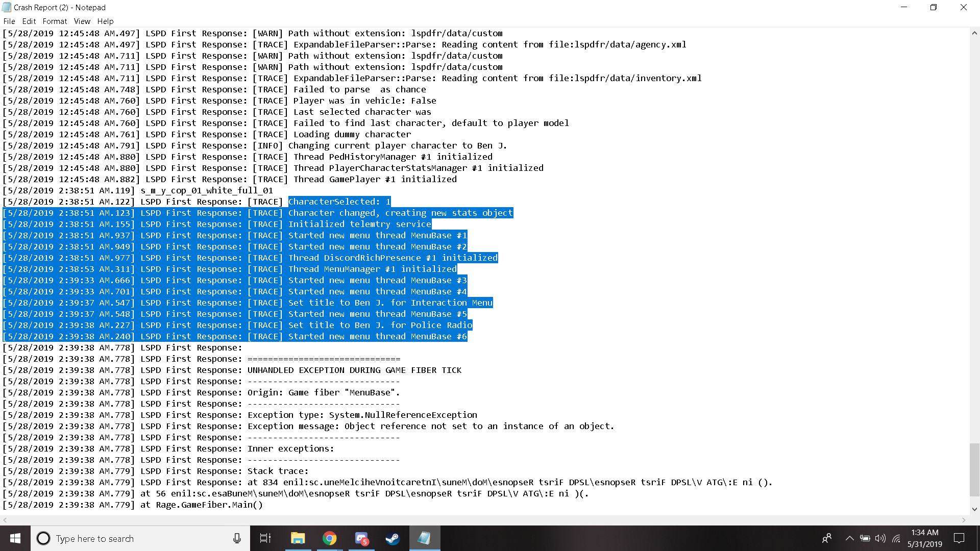Screen dimensions: 980x551
Task: Open the Action Center notifications icon
Action: pyautogui.click(x=959, y=538)
